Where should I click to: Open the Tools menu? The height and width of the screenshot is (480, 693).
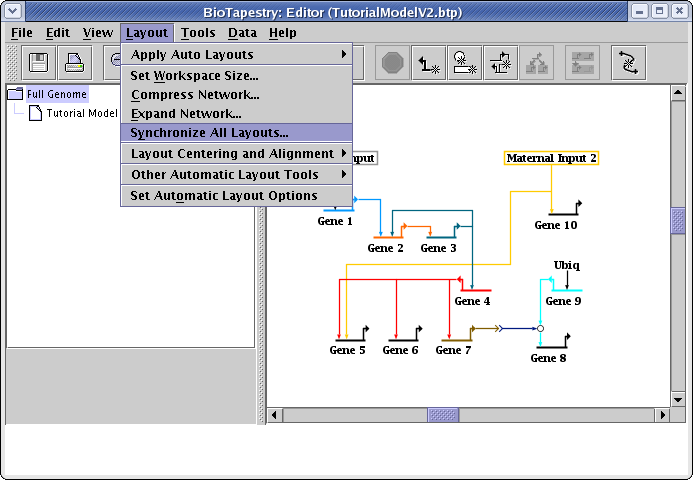[x=198, y=33]
